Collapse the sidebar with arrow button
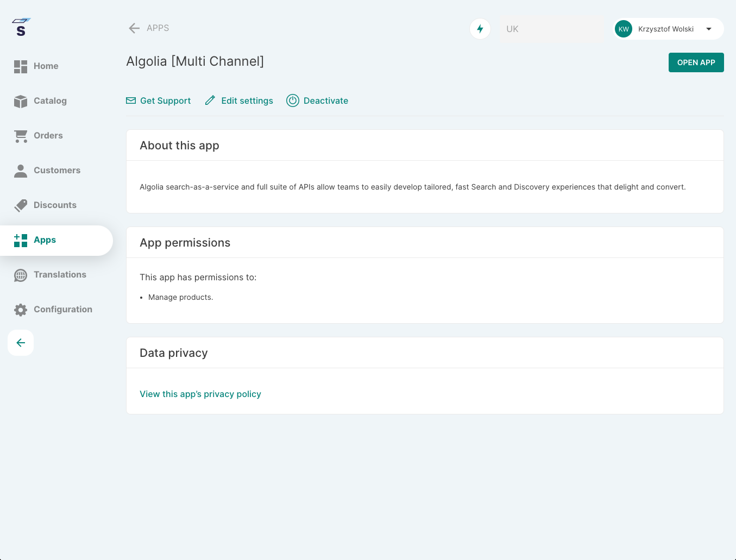736x560 pixels. click(x=21, y=343)
